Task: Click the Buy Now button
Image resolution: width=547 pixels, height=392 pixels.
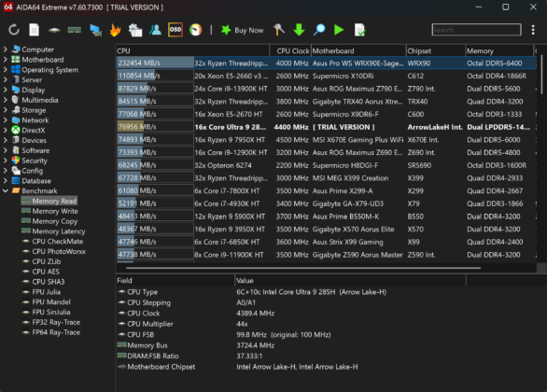Action: point(242,31)
